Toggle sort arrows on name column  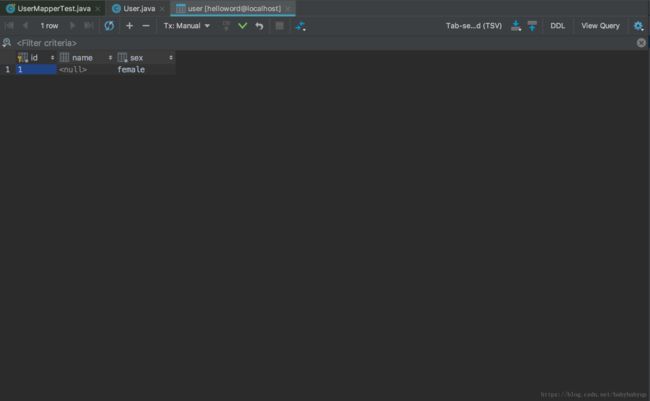110,58
